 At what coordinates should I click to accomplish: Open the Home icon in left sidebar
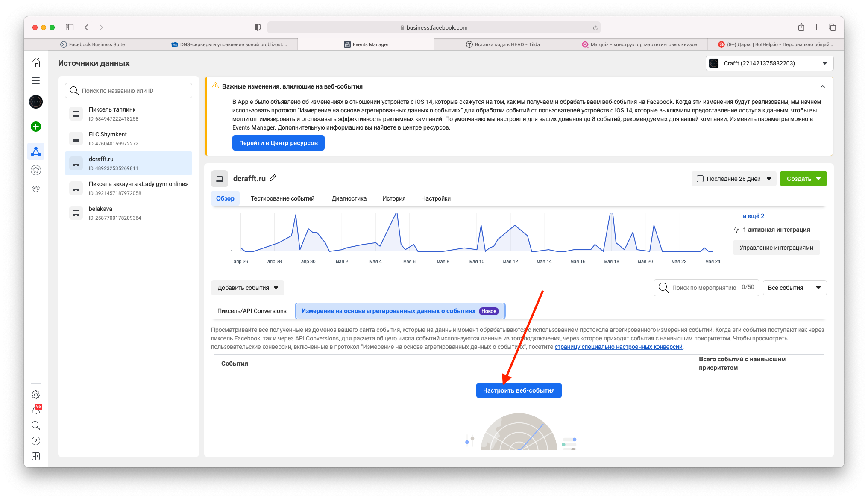(36, 63)
